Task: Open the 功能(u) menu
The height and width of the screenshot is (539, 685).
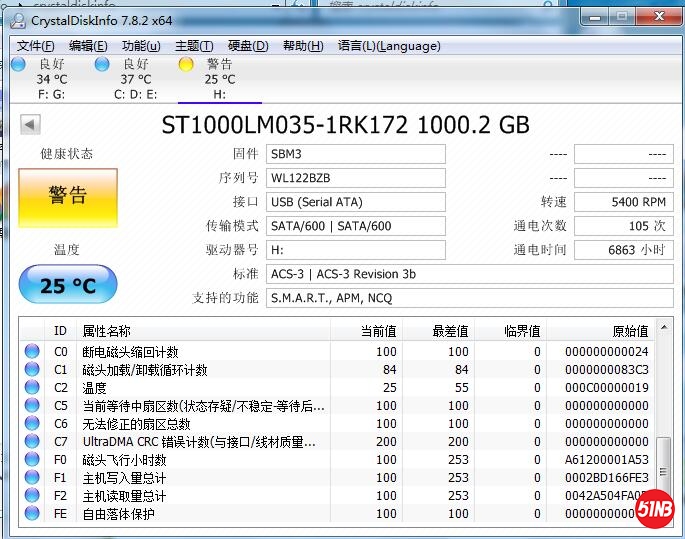Action: click(141, 46)
